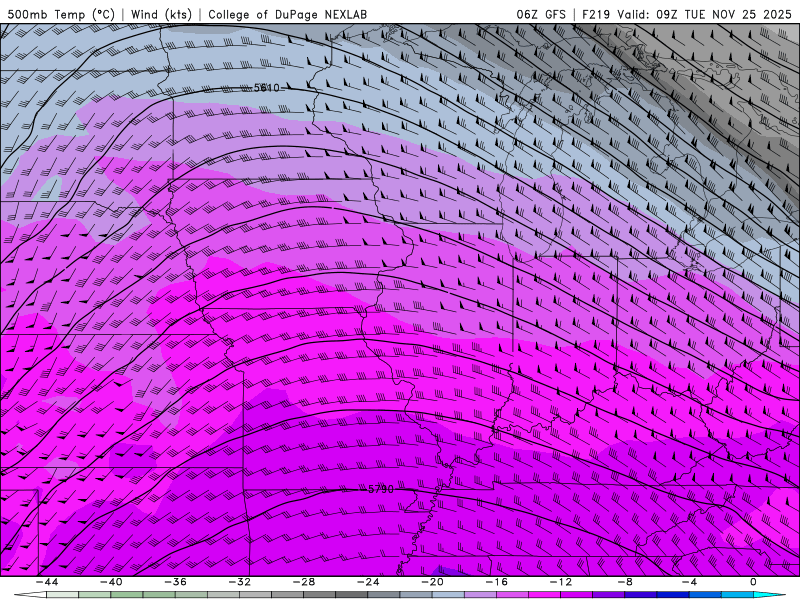Click the 0 colorbar tick label

point(753,582)
